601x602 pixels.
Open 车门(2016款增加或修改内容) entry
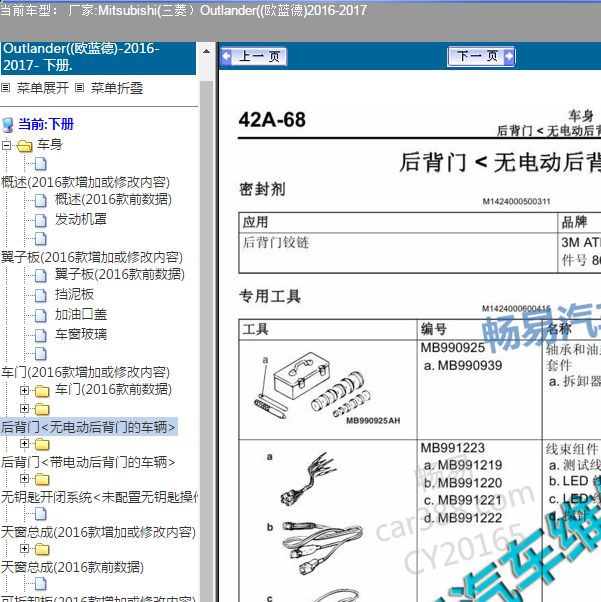tap(85, 372)
